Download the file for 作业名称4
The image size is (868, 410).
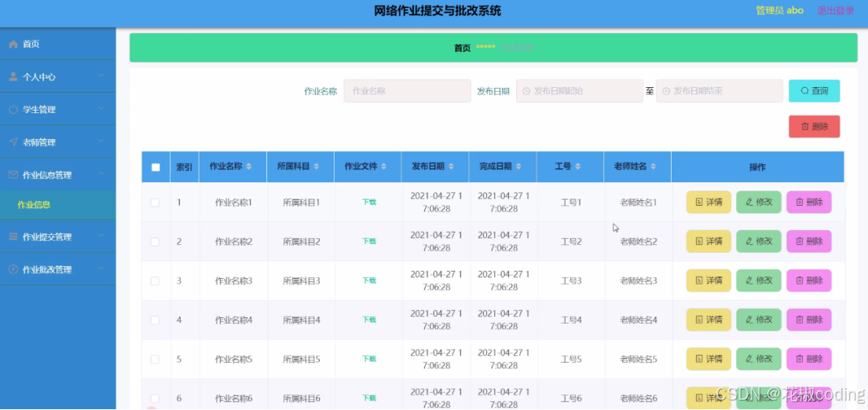pos(369,320)
